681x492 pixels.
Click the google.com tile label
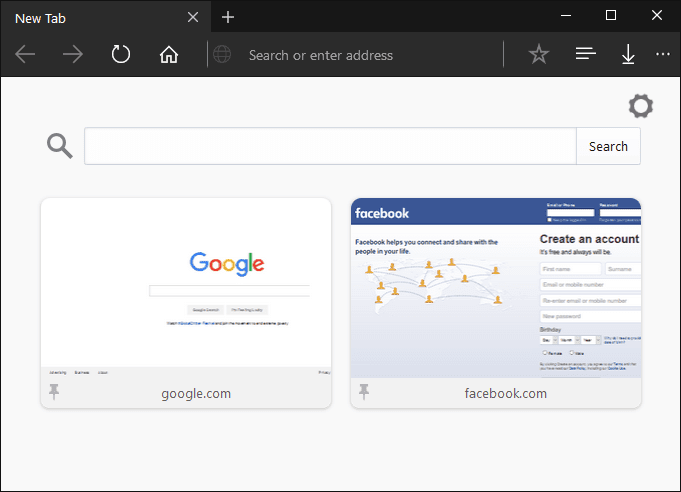click(196, 393)
